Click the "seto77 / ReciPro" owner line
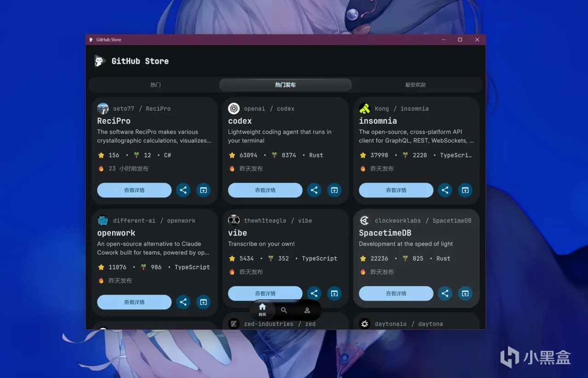Image resolution: width=588 pixels, height=378 pixels. [142, 109]
